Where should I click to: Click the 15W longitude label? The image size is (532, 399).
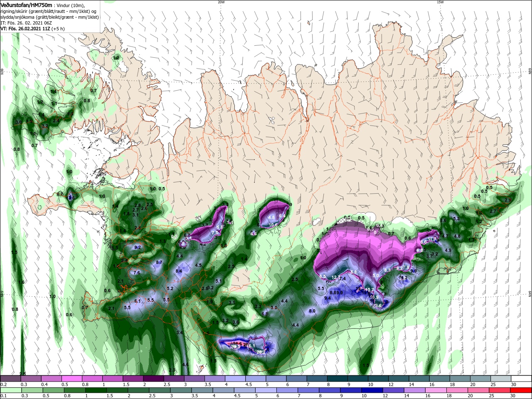(x=440, y=2)
